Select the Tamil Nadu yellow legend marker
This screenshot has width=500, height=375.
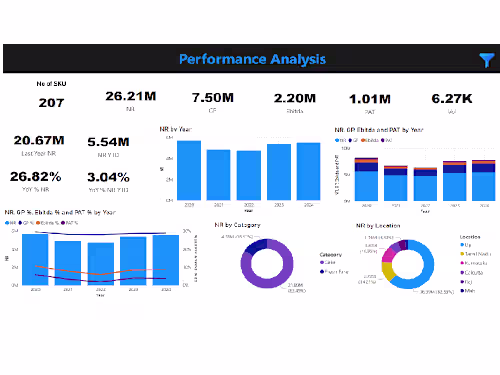coord(462,254)
